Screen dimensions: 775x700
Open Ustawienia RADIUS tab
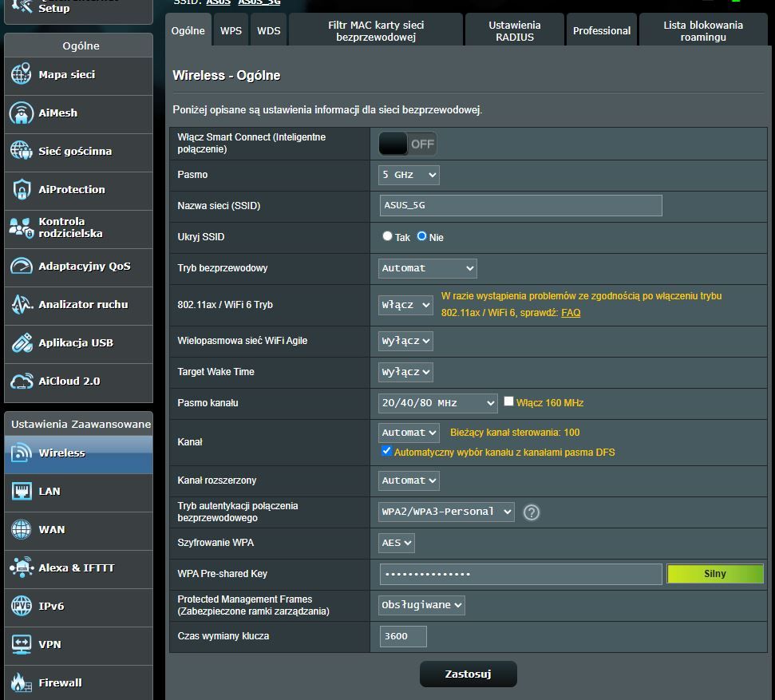coord(515,30)
